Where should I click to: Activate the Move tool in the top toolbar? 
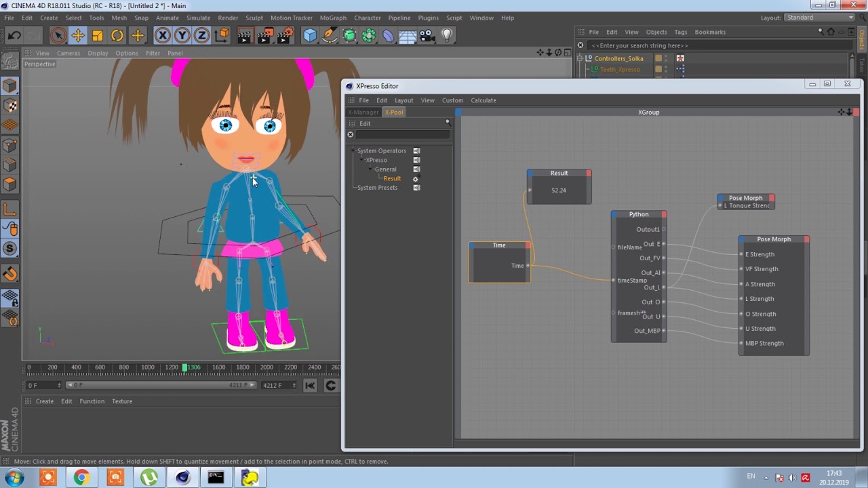point(77,35)
